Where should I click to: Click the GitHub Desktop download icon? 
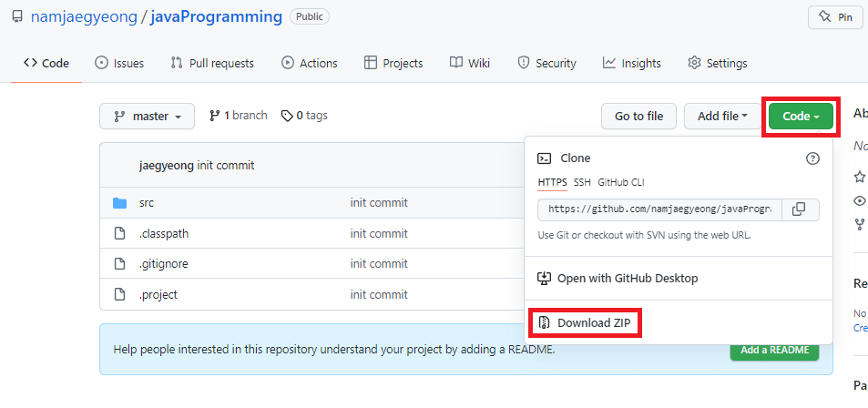point(544,279)
